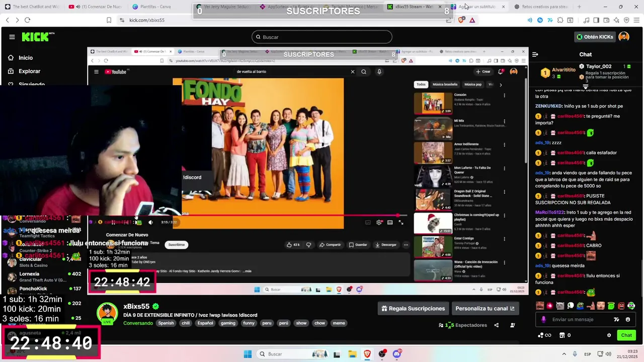Viewport: 644px width, 362px height.
Task: Expand the gift leaderboard chevron under Alvarititito
Action: coord(585,86)
